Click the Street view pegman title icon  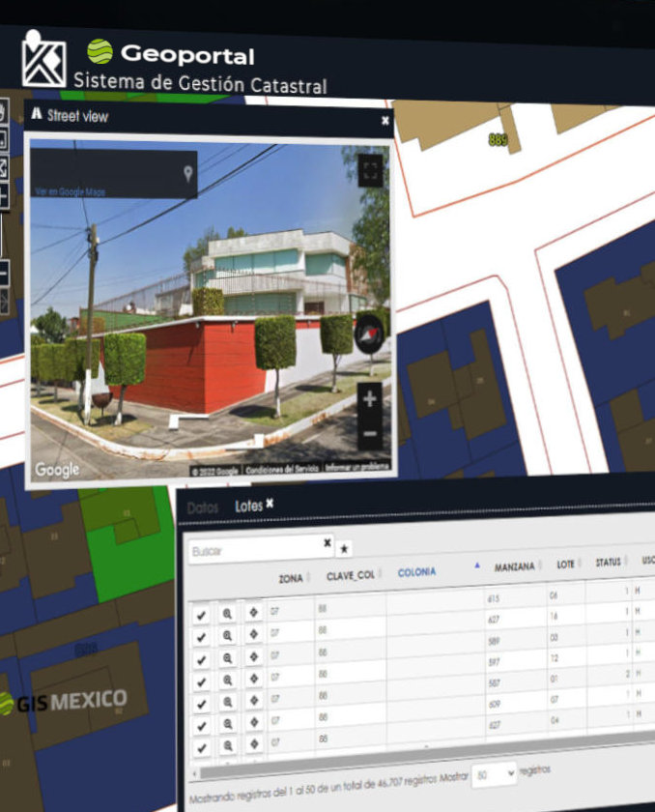(36, 113)
